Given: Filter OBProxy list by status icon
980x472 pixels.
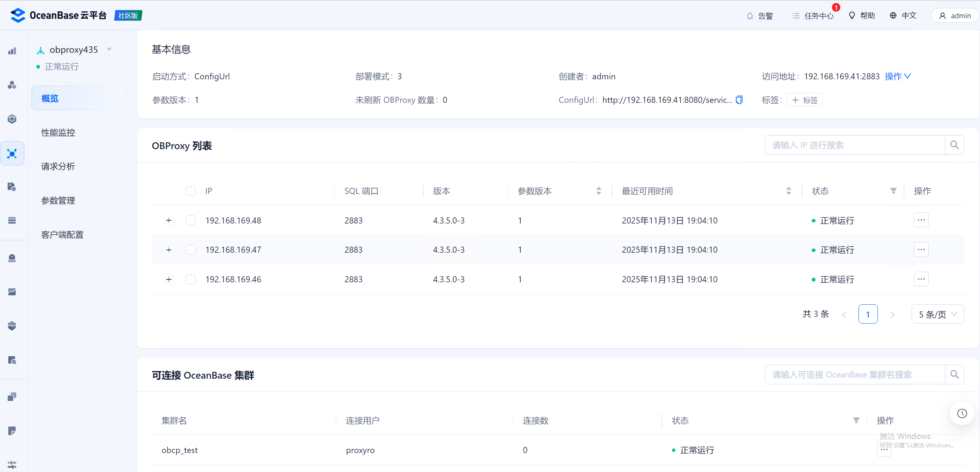Looking at the screenshot, I should [893, 191].
